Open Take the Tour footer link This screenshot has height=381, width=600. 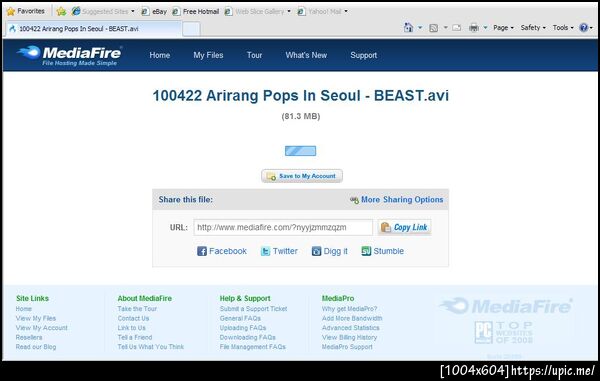click(x=137, y=309)
